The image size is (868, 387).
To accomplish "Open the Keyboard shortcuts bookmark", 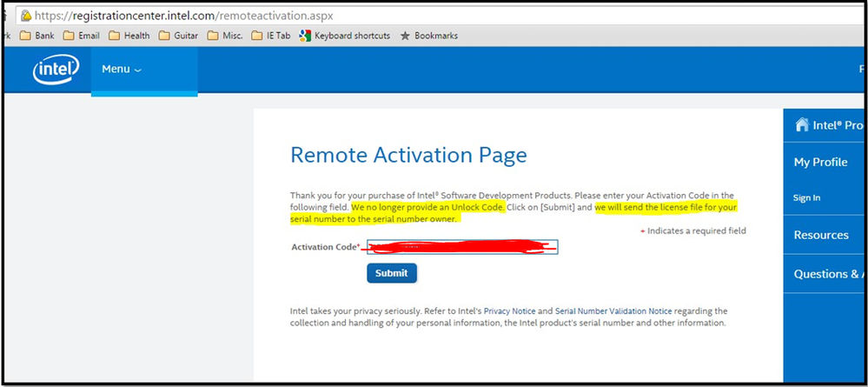I will coord(344,36).
